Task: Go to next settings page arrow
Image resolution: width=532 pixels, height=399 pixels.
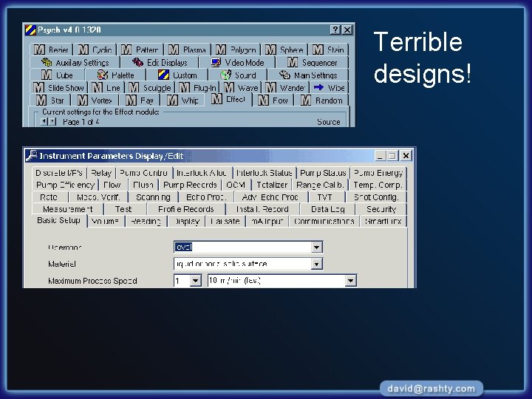Action: click(x=52, y=121)
